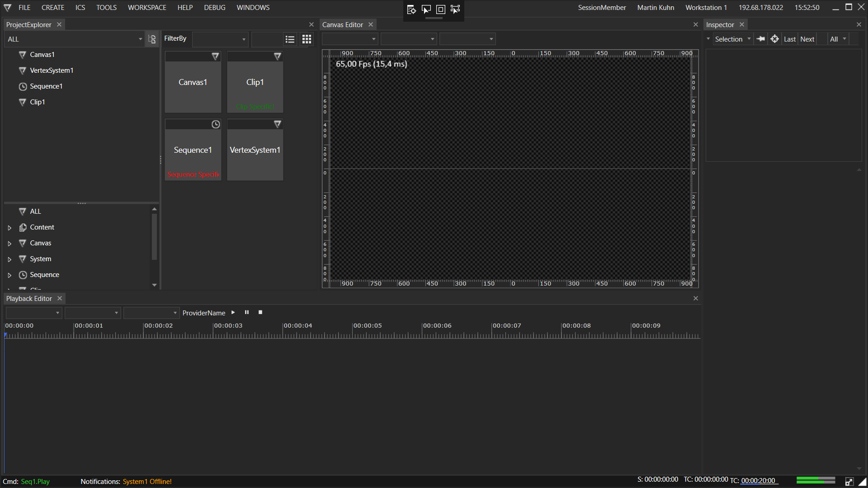Click the nested-squares icon in top toolbar
Image resolution: width=868 pixels, height=488 pixels.
tap(441, 9)
